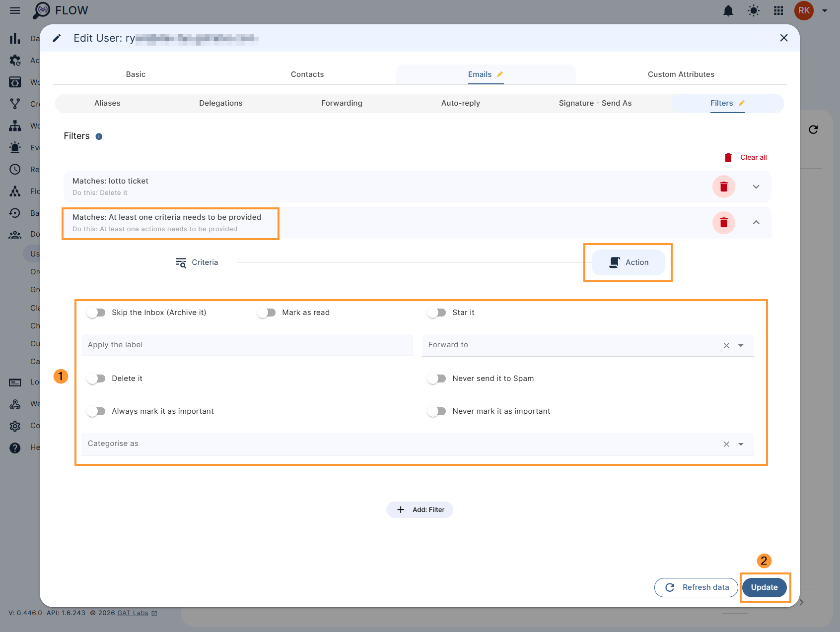Click the Clear all trash icon
The height and width of the screenshot is (632, 840).
click(728, 158)
